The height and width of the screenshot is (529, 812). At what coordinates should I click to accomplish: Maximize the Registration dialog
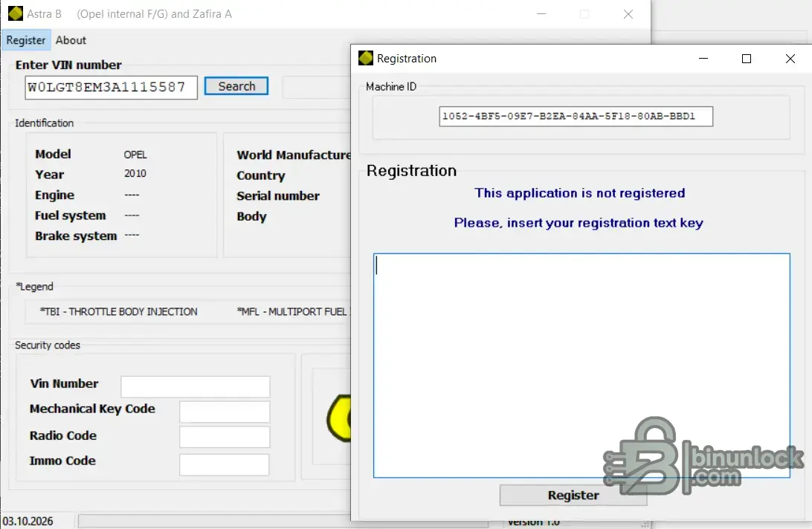[747, 59]
